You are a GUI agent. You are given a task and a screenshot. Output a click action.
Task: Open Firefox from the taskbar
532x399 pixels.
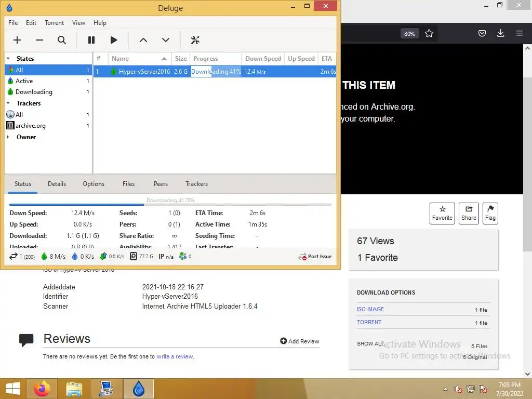tap(42, 389)
